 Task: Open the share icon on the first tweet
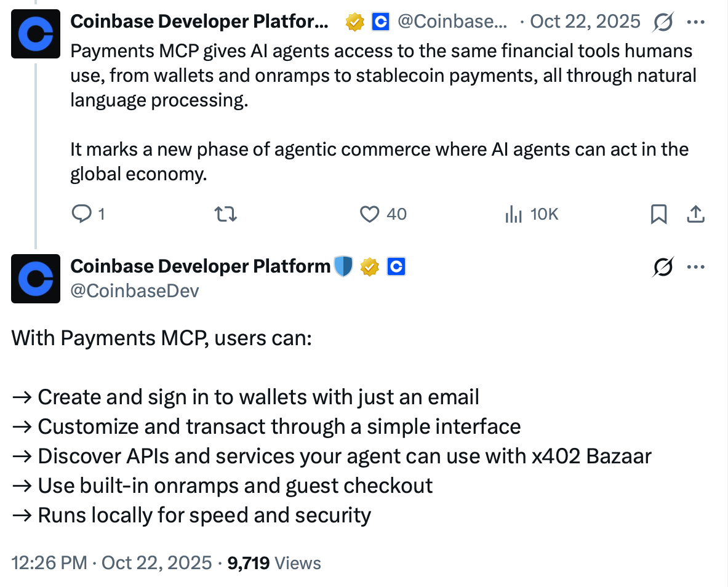click(x=695, y=214)
